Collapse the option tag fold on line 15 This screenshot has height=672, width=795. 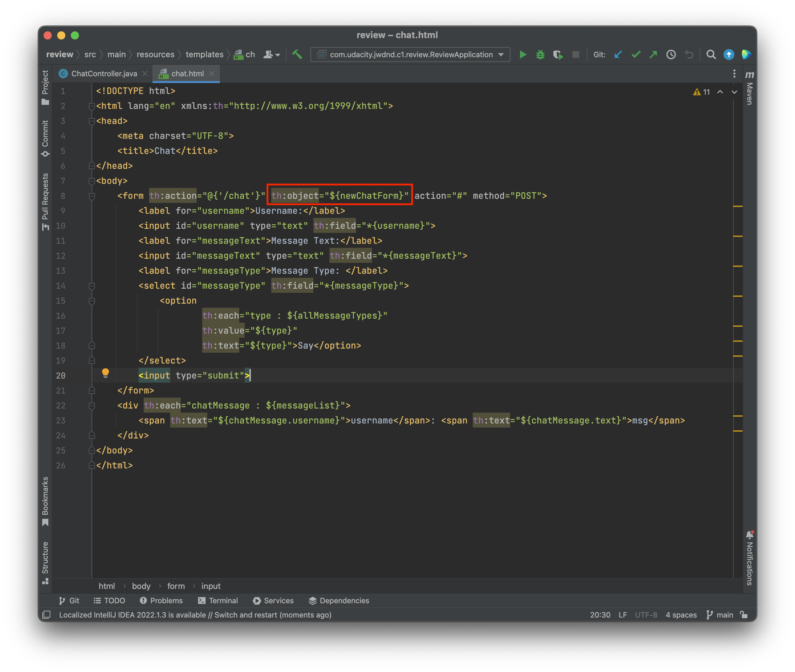92,301
